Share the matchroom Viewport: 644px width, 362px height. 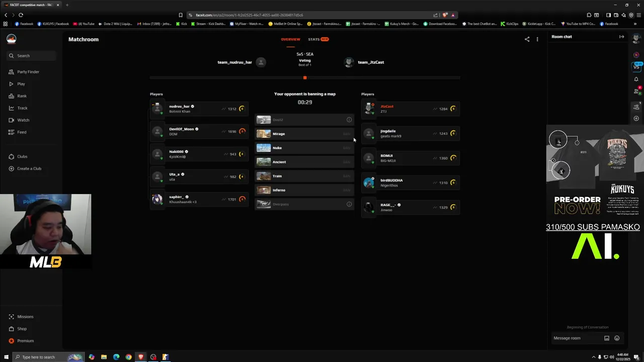pyautogui.click(x=527, y=39)
